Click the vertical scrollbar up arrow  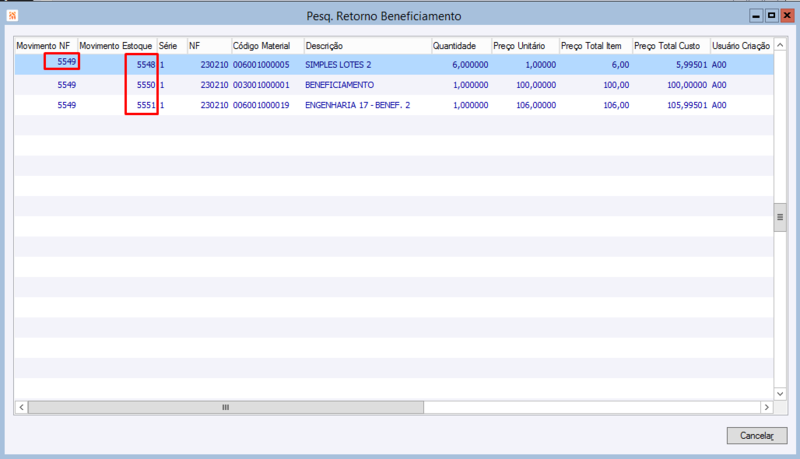click(780, 45)
